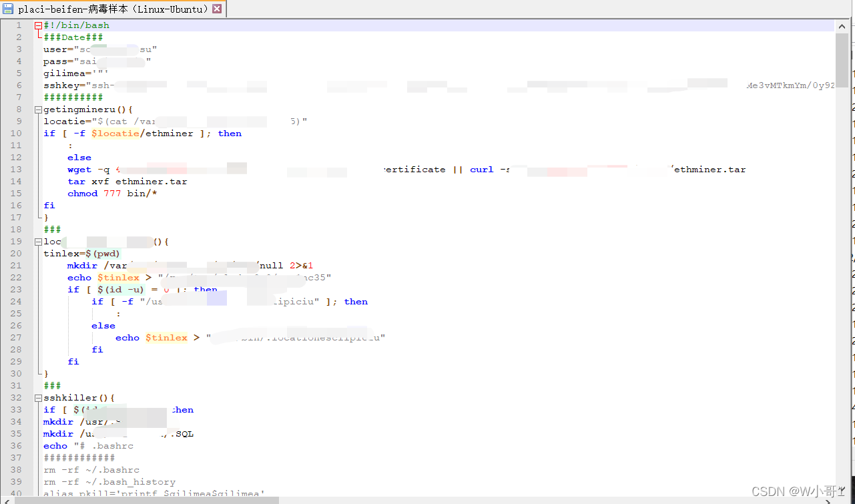Image resolution: width=855 pixels, height=504 pixels.
Task: Click line number 19 in the margin
Action: 17,242
